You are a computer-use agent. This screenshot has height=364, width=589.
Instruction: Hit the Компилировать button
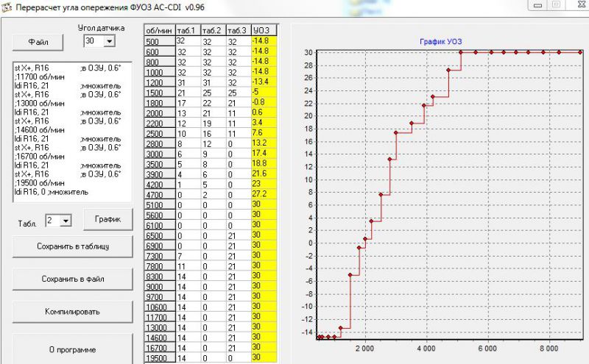pyautogui.click(x=72, y=311)
